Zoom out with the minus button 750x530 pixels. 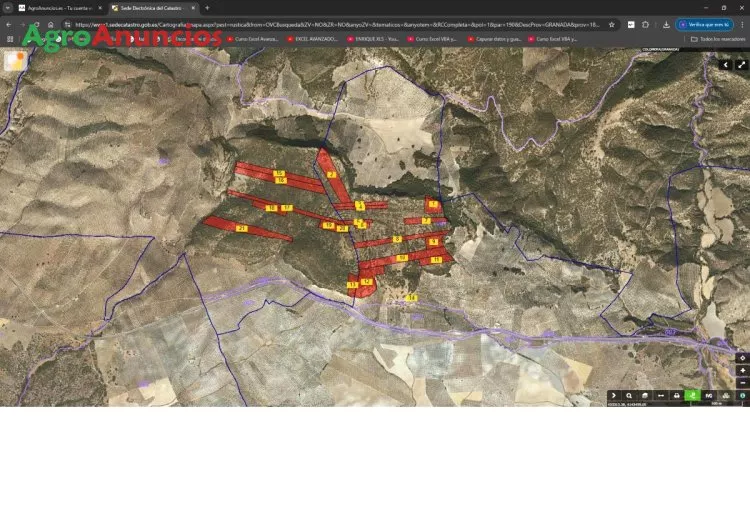click(742, 382)
